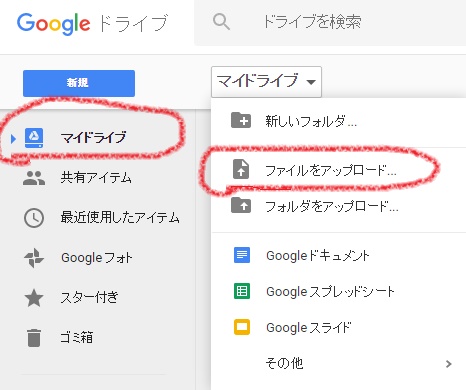The image size is (466, 390).
Task: Expand the その他 submenu arrow
Action: (449, 364)
